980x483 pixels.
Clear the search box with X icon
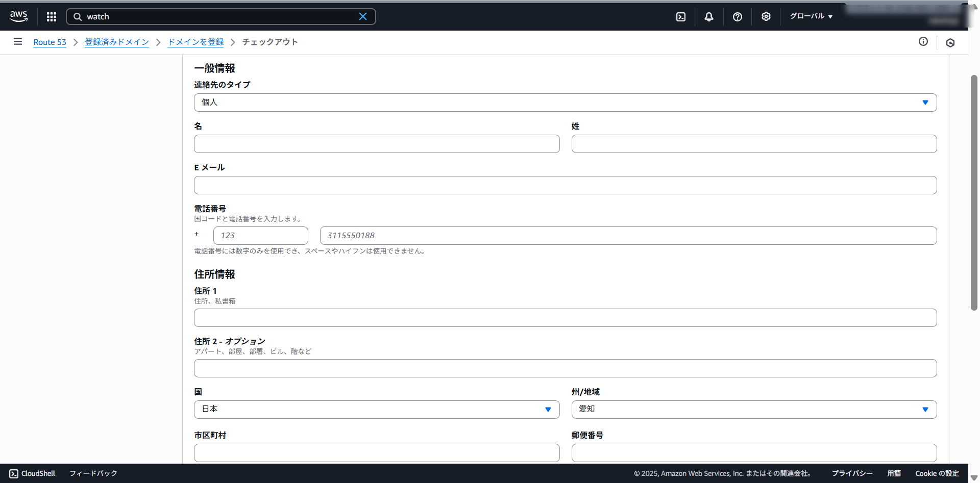pyautogui.click(x=363, y=16)
